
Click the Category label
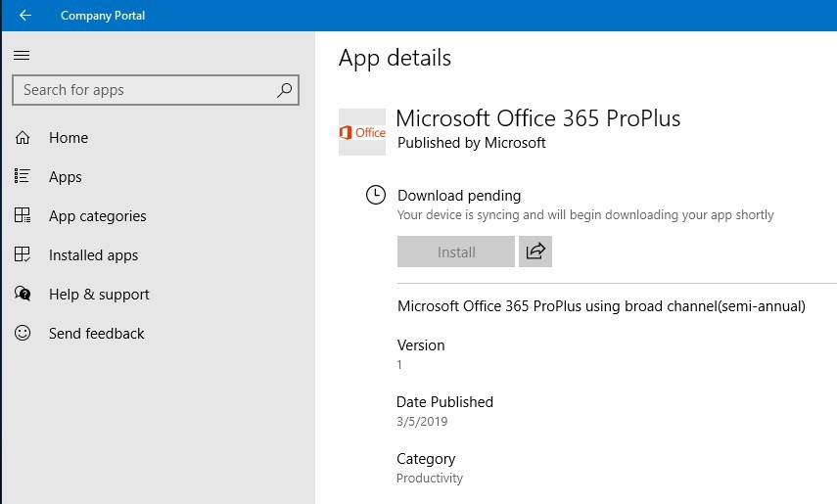point(426,459)
